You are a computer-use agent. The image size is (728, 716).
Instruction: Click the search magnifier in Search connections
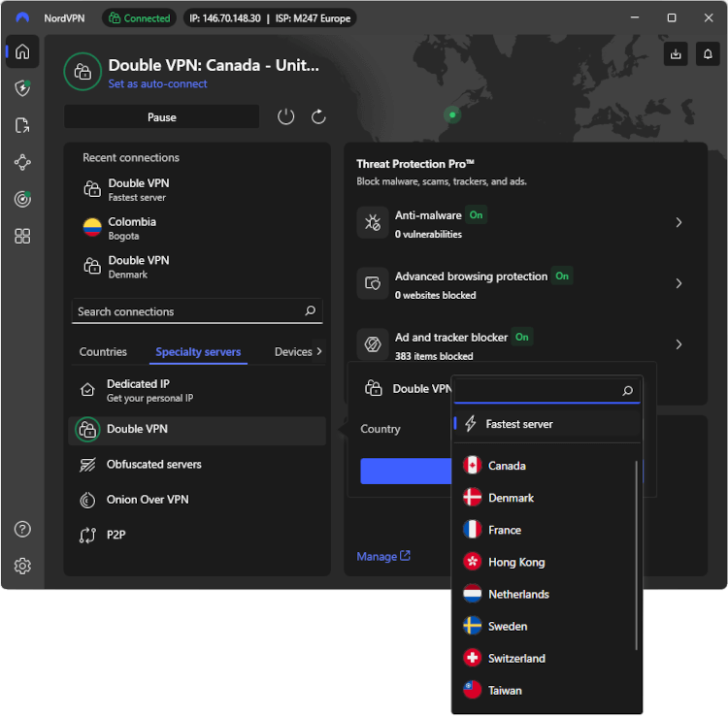(311, 310)
